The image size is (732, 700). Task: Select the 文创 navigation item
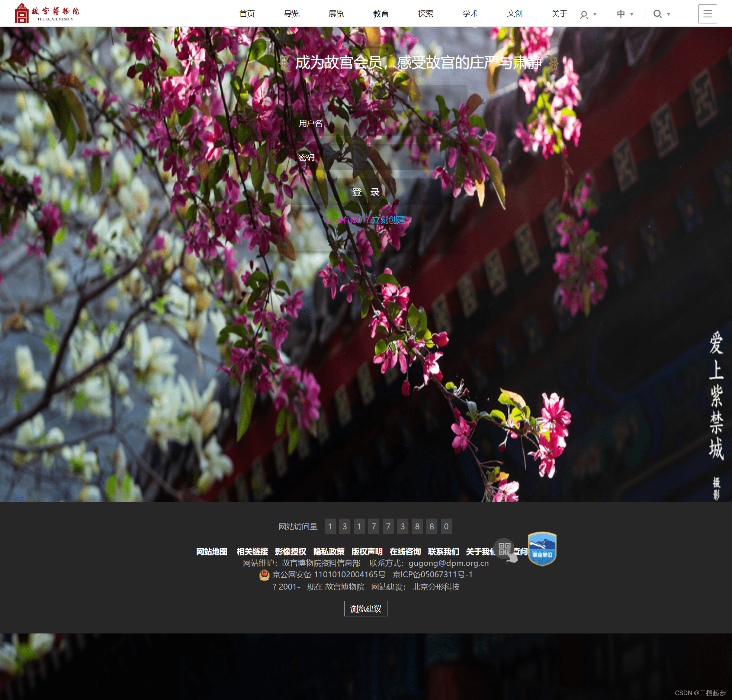(x=514, y=14)
